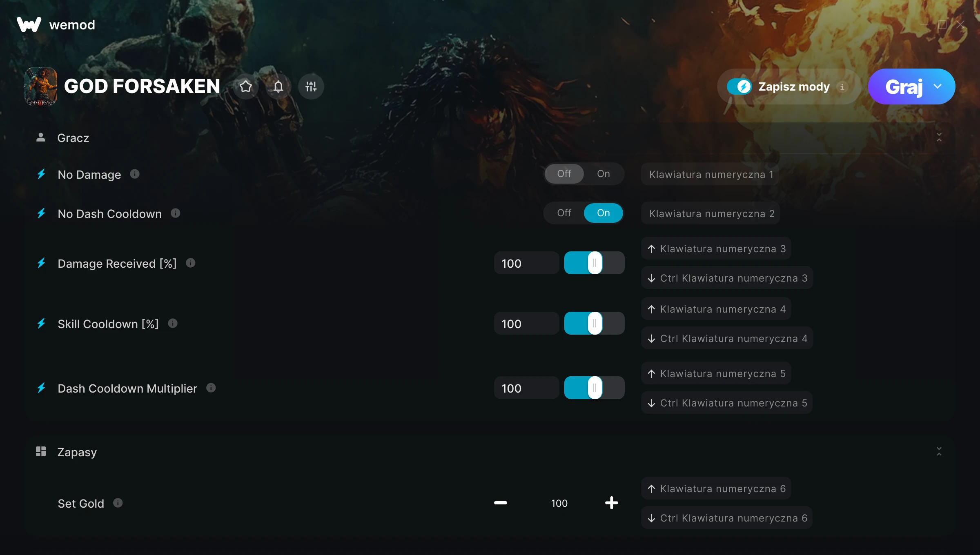Change the Klawiatura numeryczna 1 hotkey

click(x=710, y=174)
